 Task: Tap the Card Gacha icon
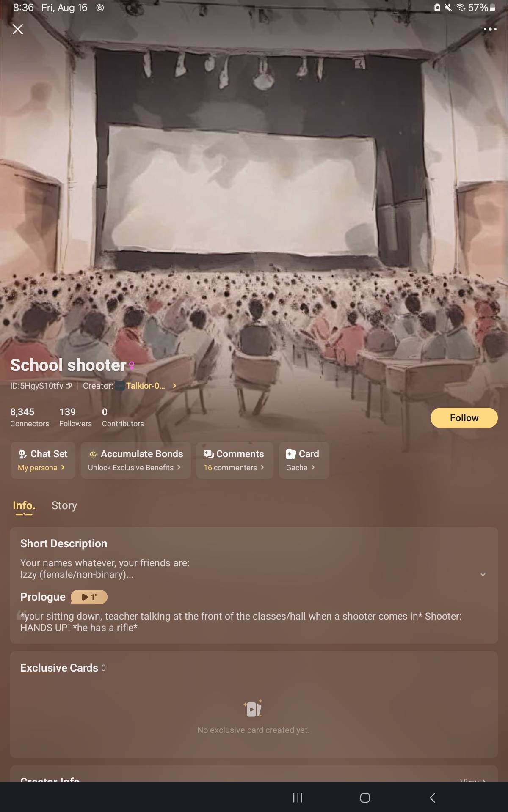291,454
